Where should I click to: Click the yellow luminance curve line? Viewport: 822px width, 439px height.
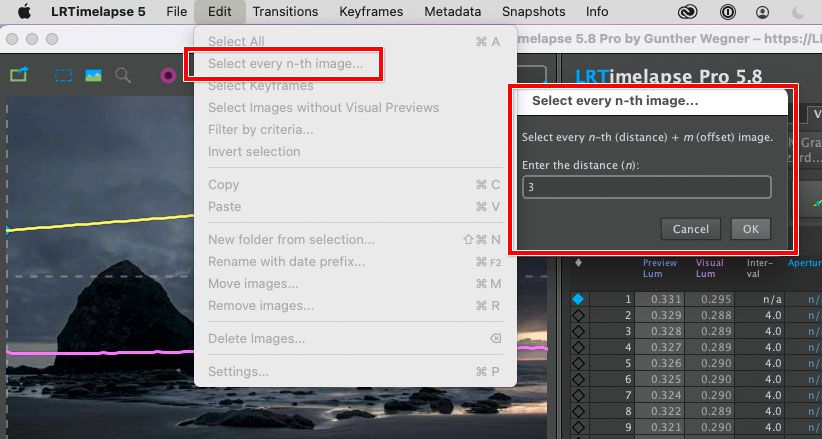coord(100,222)
